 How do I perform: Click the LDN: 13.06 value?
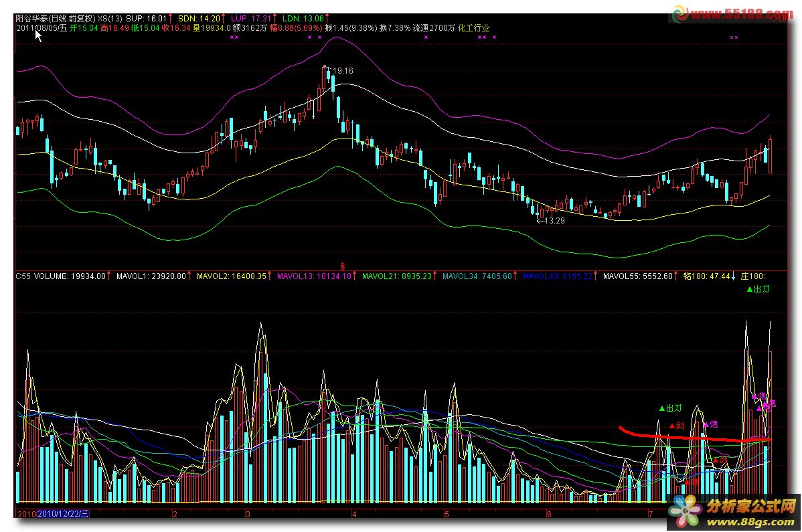(303, 18)
